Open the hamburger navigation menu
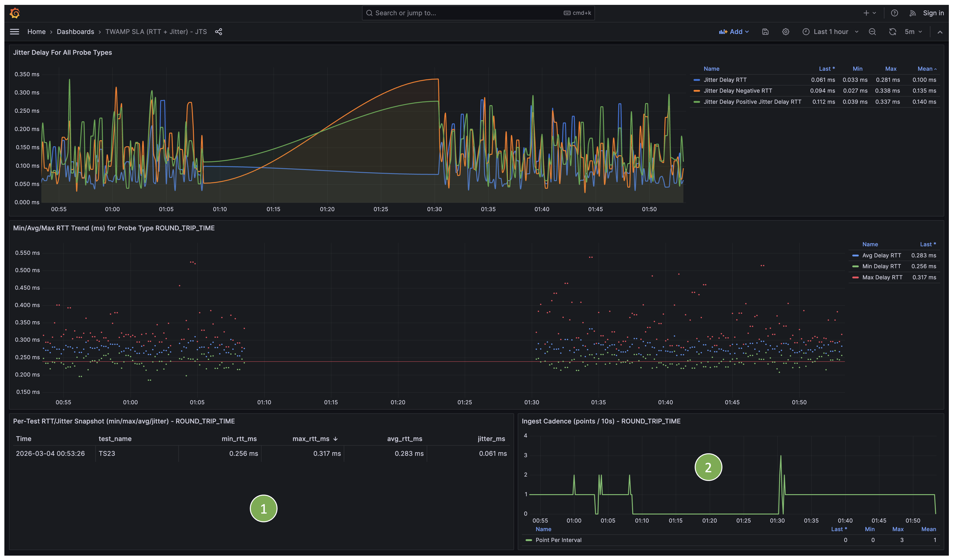 pos(14,32)
